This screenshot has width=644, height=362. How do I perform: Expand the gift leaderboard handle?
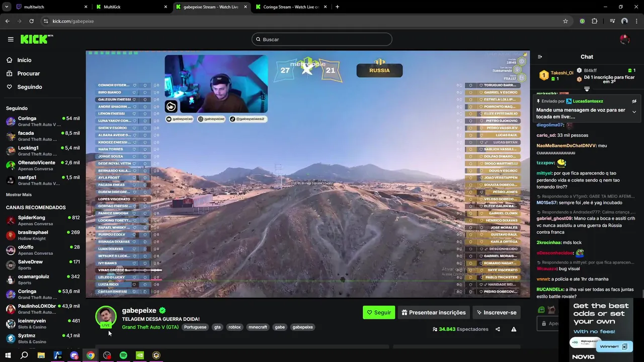(587, 89)
